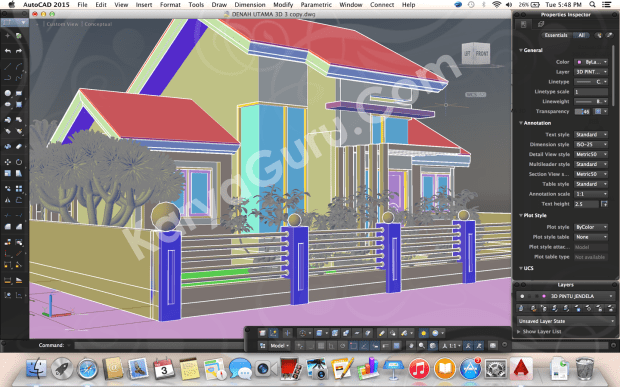Click the Transparency value slider field

[x=582, y=111]
